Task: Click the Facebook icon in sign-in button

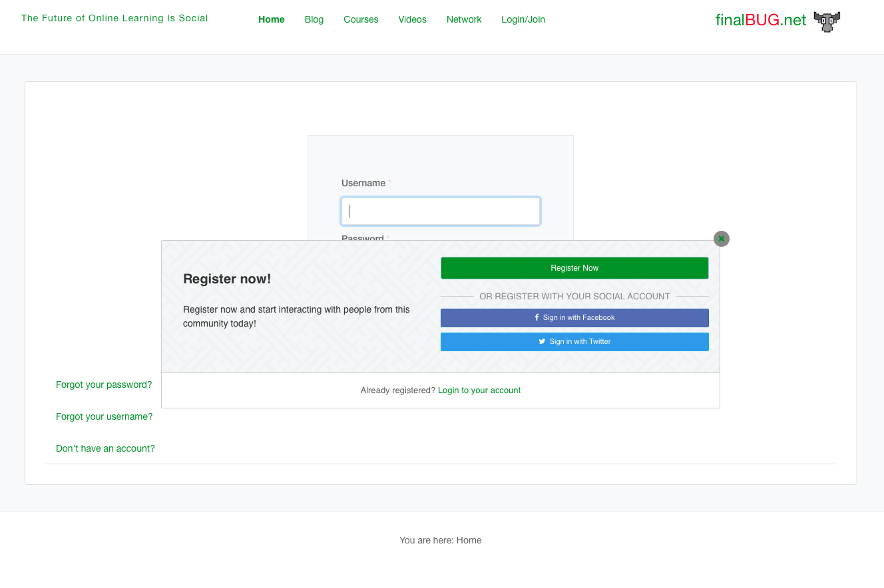Action: [537, 317]
